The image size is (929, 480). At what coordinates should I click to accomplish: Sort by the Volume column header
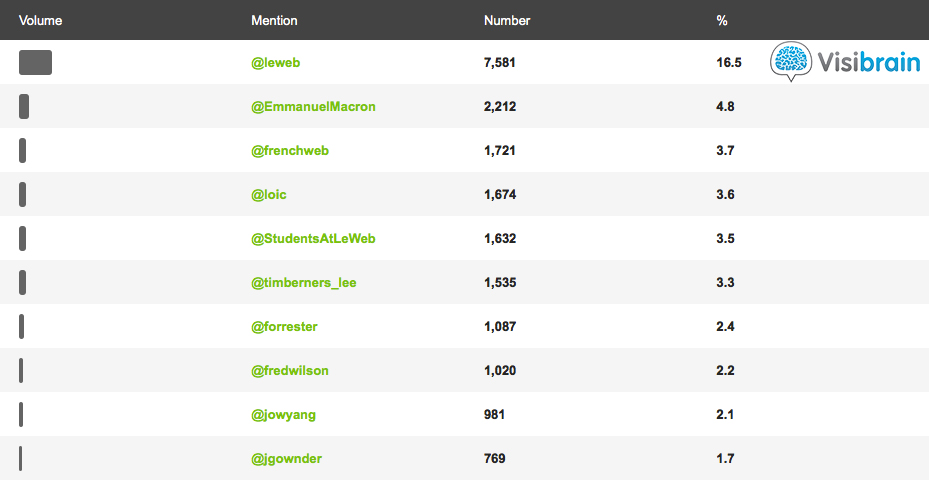(40, 20)
